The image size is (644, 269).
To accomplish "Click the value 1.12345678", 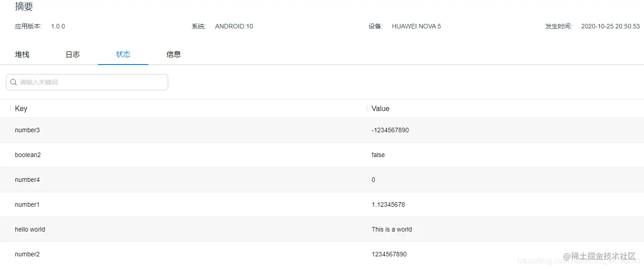I will point(388,204).
